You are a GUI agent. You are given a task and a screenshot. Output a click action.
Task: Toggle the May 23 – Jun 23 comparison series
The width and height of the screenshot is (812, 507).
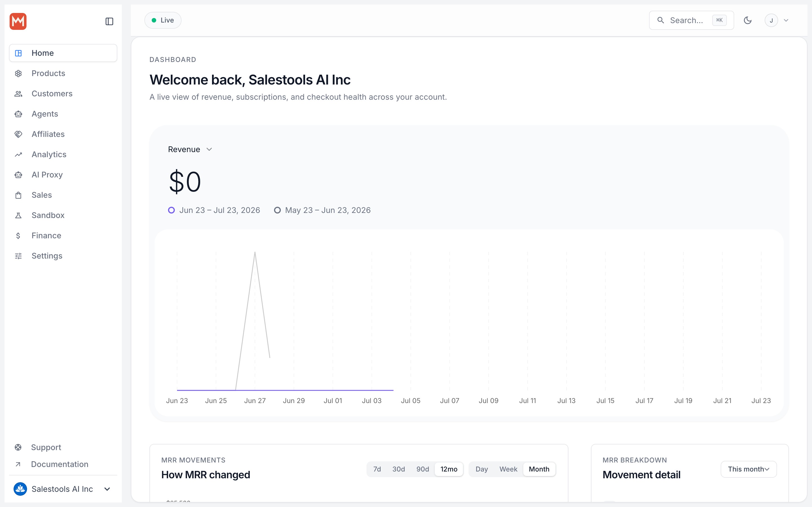(x=323, y=210)
